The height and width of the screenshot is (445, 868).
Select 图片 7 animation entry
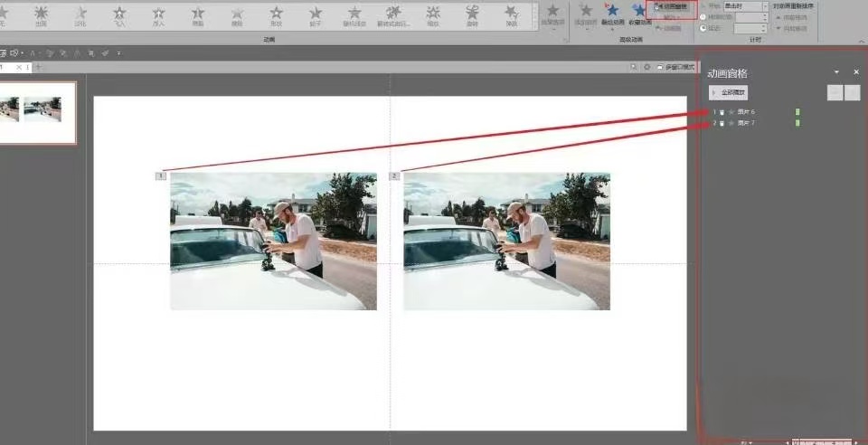[x=746, y=122]
